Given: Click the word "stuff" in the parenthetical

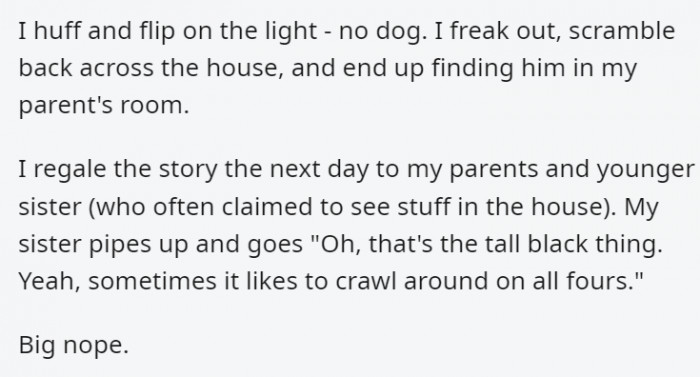Looking at the screenshot, I should coord(423,206).
